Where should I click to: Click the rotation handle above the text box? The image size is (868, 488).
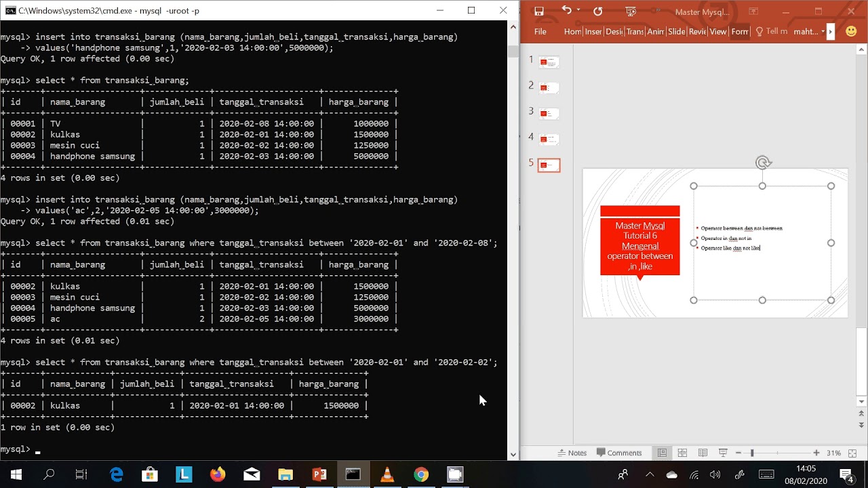coord(763,163)
